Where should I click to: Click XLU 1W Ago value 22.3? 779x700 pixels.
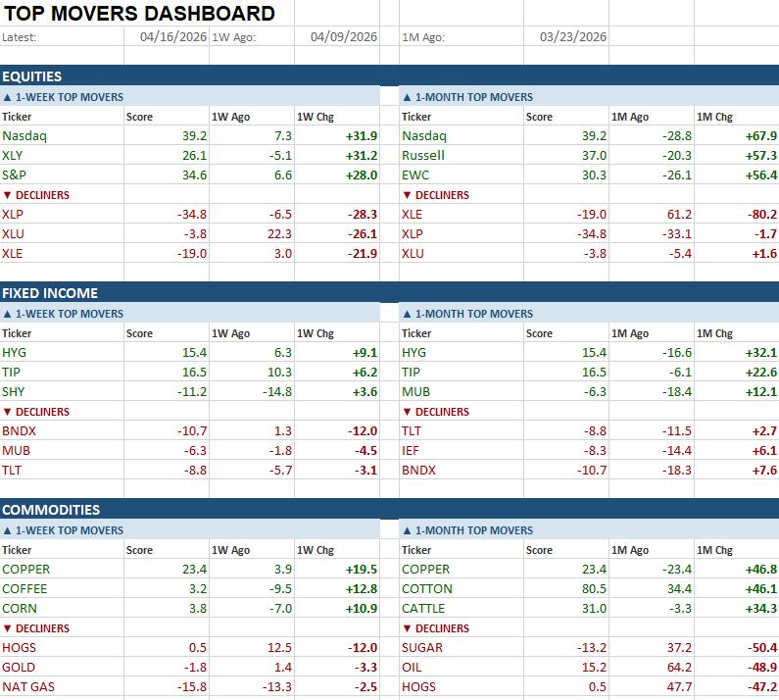click(252, 233)
